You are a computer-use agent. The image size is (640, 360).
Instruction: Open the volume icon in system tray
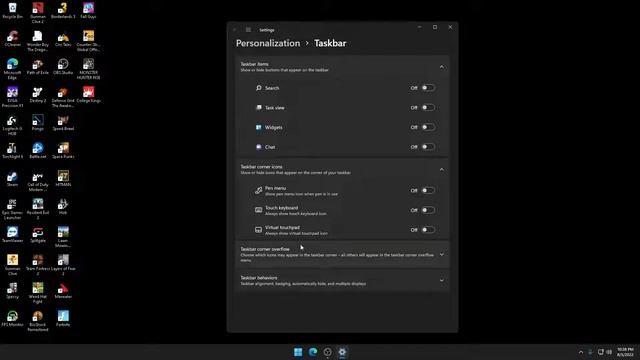(x=609, y=352)
